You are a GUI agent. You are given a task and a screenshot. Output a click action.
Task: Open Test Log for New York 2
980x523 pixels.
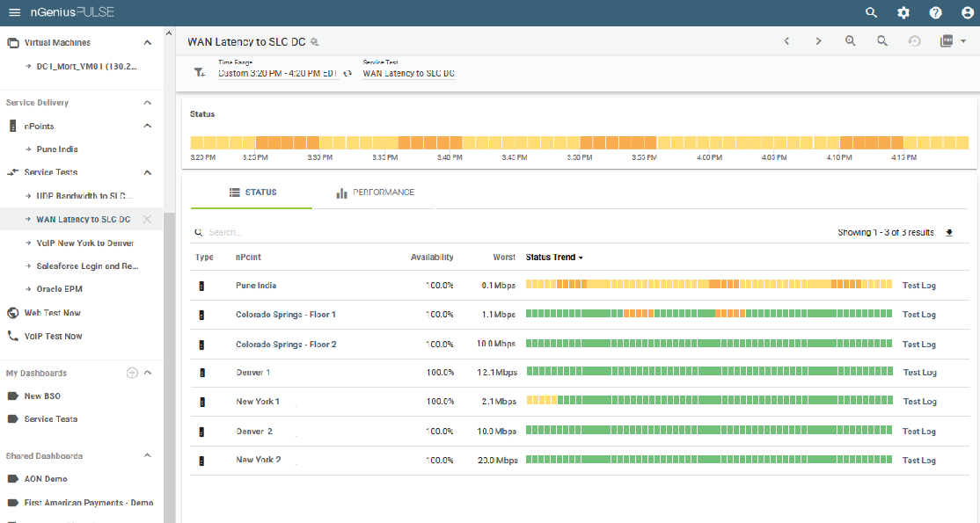pos(918,461)
